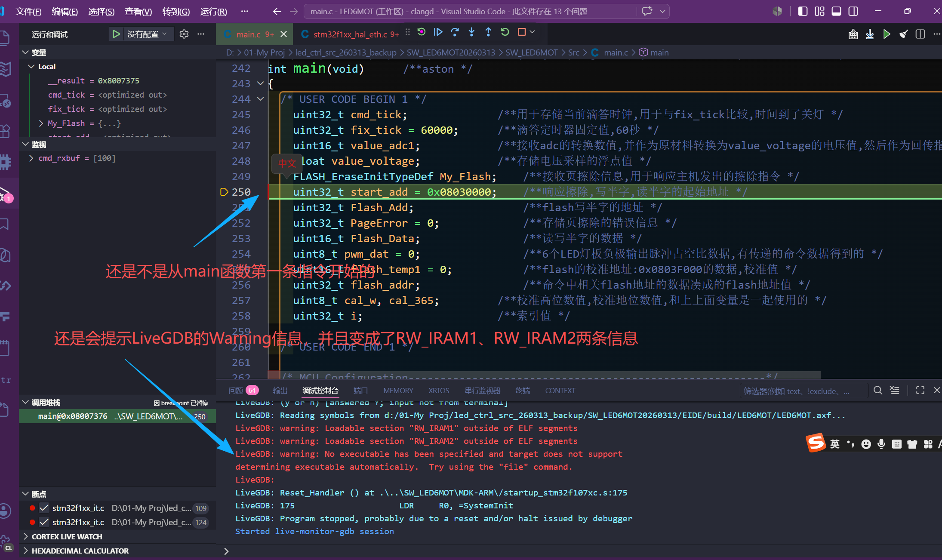Image resolution: width=942 pixels, height=560 pixels.
Task: Collapse the 调用堆栈 section
Action: pos(26,403)
